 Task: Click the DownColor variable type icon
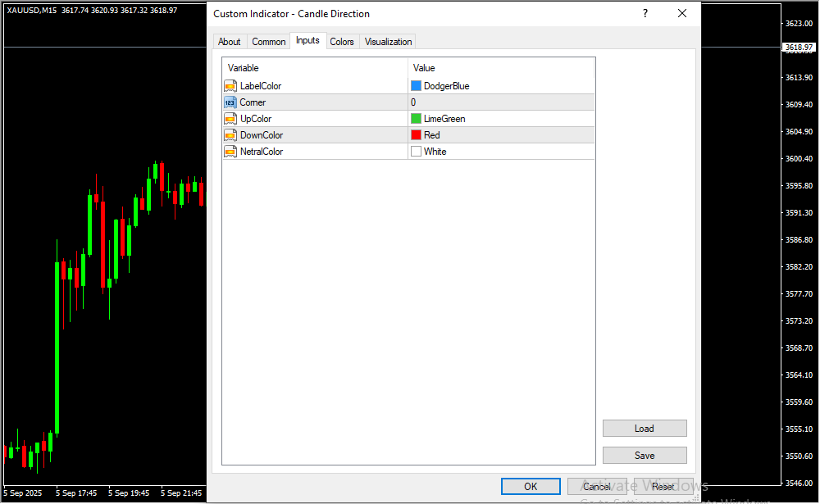pos(230,135)
